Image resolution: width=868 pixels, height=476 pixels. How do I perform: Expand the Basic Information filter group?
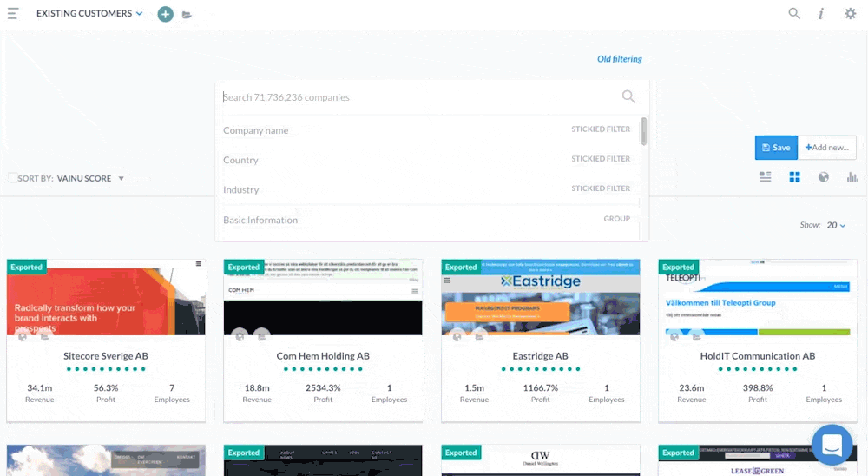(x=427, y=220)
